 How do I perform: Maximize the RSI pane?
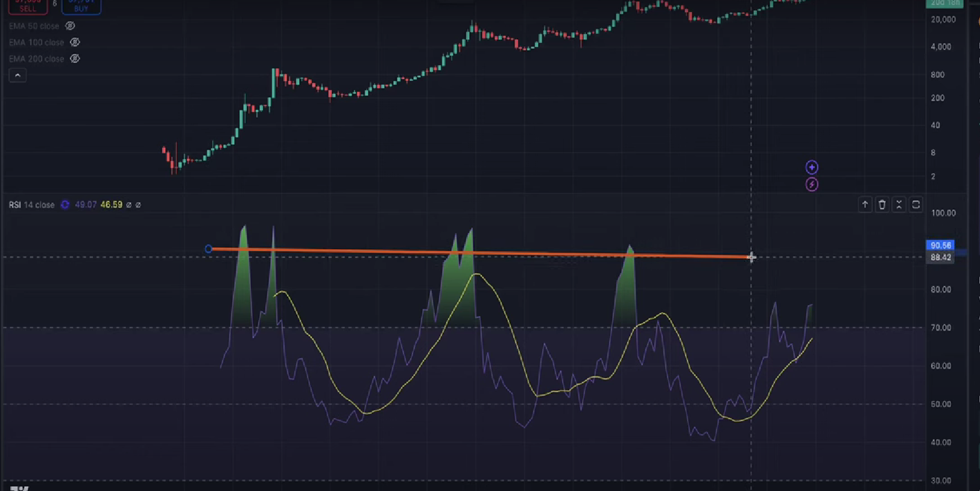tap(915, 204)
